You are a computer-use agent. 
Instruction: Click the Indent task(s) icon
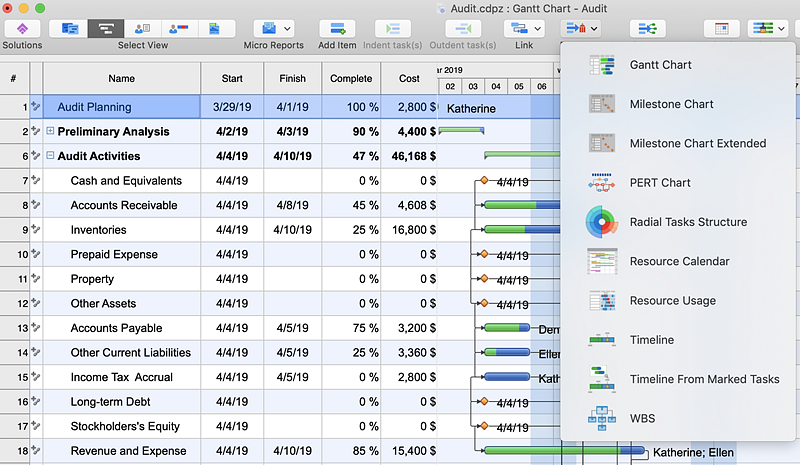click(392, 29)
